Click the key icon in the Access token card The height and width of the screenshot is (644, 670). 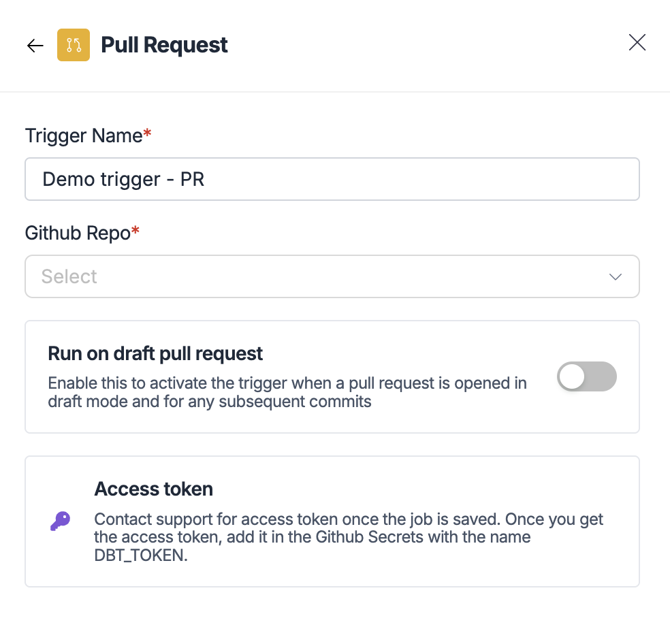click(x=60, y=521)
